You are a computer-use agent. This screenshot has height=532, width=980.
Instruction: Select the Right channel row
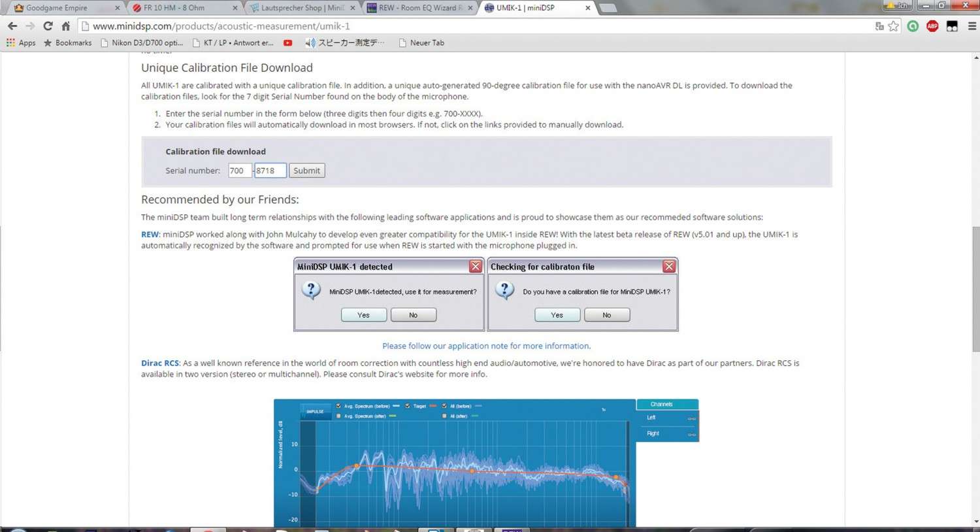(x=667, y=433)
